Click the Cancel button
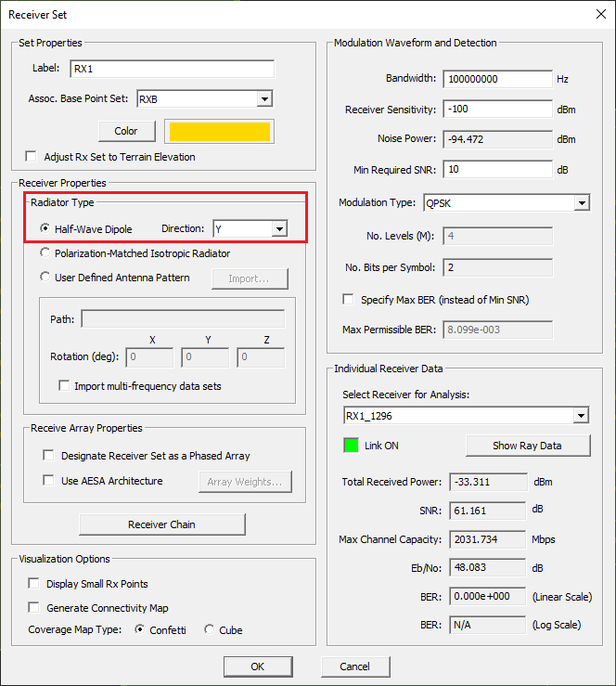The height and width of the screenshot is (686, 616). coord(355,667)
